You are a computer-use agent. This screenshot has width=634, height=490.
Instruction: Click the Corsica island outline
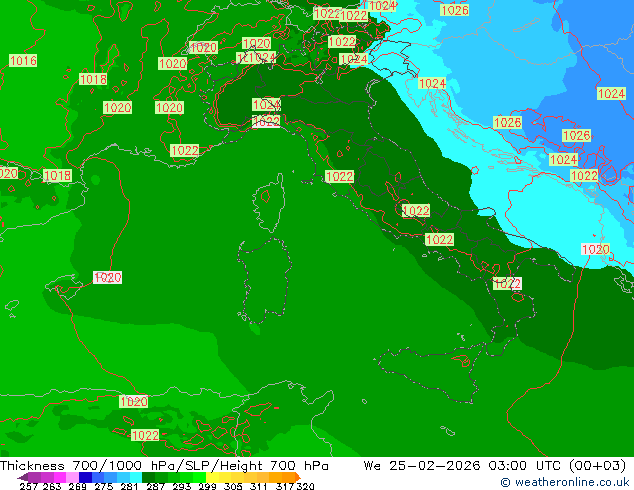pos(268,203)
